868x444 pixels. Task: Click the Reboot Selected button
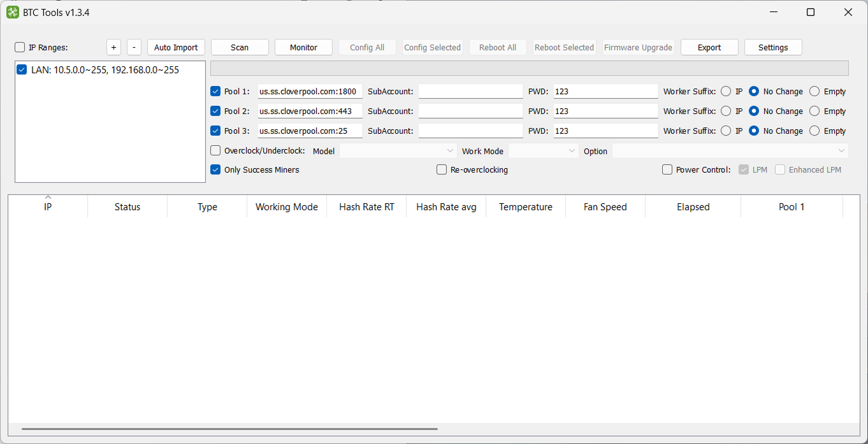point(564,47)
